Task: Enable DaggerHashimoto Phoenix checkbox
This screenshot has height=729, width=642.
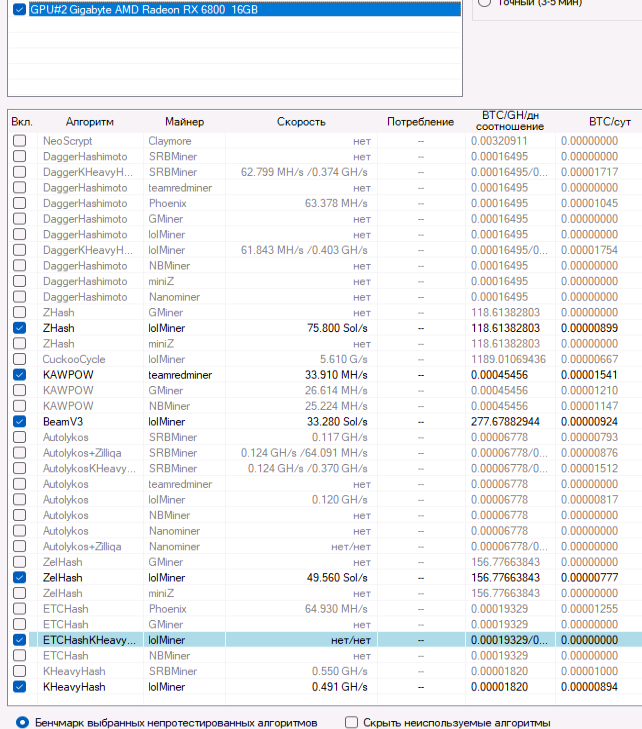Action: (20, 203)
